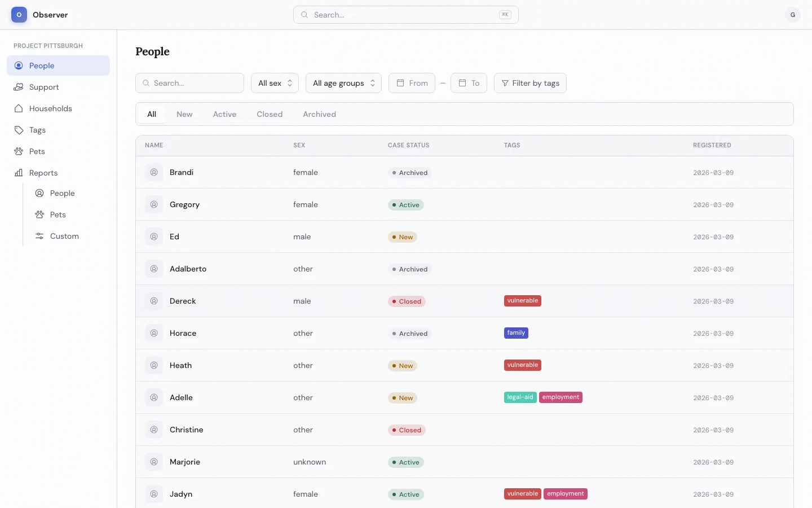Click Adelle's avatar icon
The height and width of the screenshot is (508, 812).
(x=154, y=397)
